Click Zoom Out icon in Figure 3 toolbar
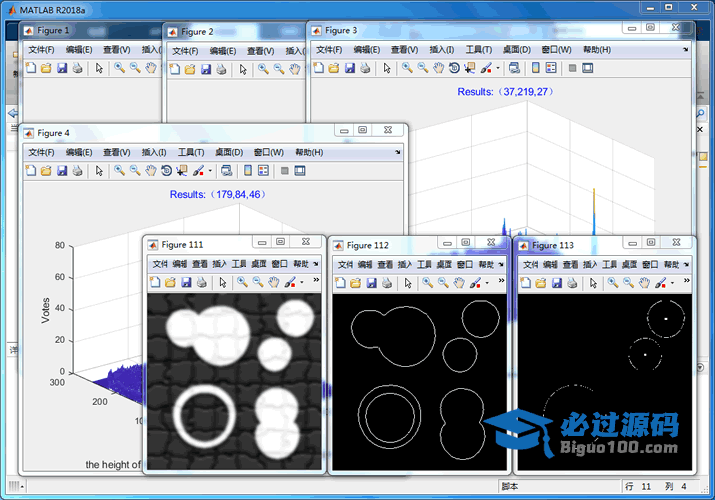This screenshot has height=500, width=715. click(422, 68)
